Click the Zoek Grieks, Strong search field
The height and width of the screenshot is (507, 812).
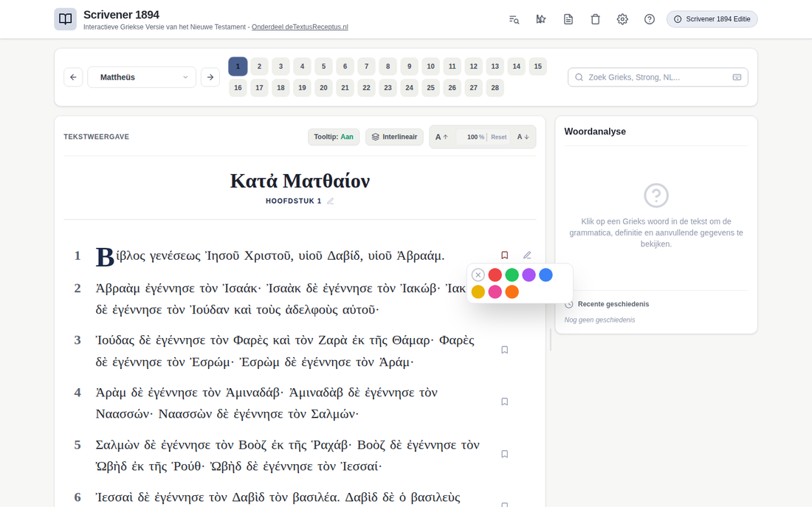click(658, 77)
